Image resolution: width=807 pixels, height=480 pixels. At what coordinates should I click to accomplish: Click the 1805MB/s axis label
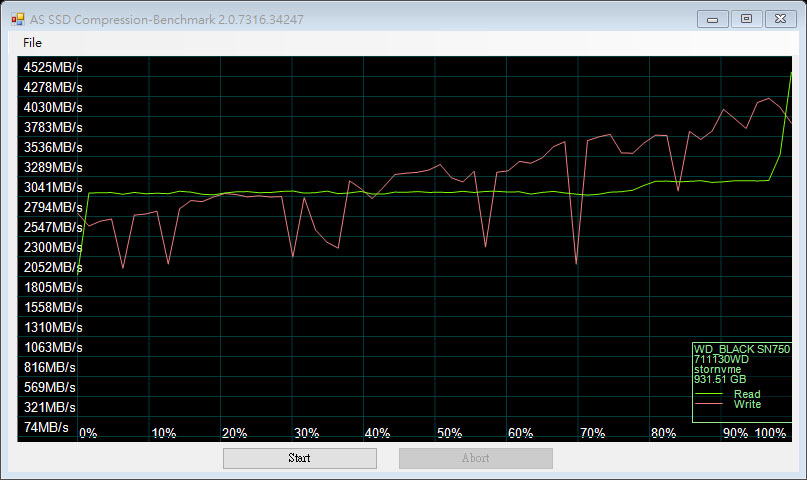[x=53, y=288]
